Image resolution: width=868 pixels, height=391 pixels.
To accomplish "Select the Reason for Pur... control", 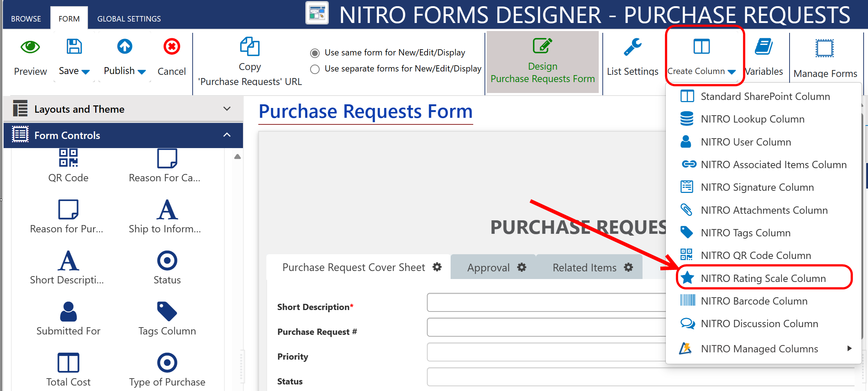I will tap(67, 217).
